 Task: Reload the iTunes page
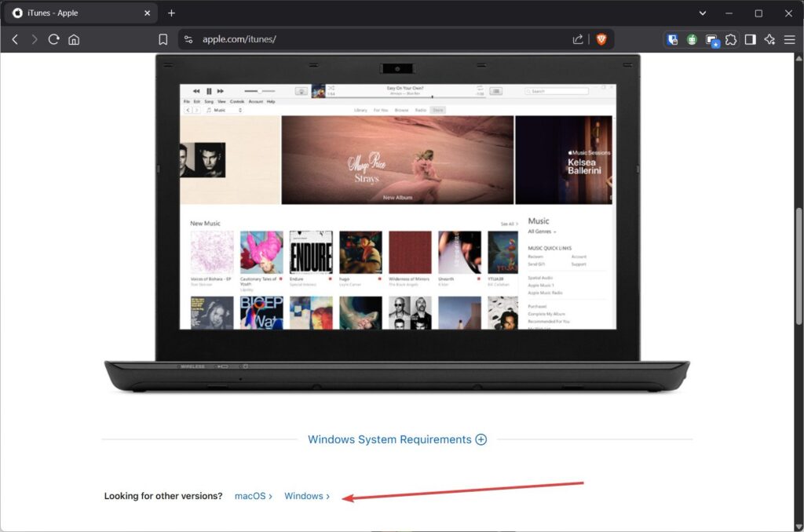54,39
